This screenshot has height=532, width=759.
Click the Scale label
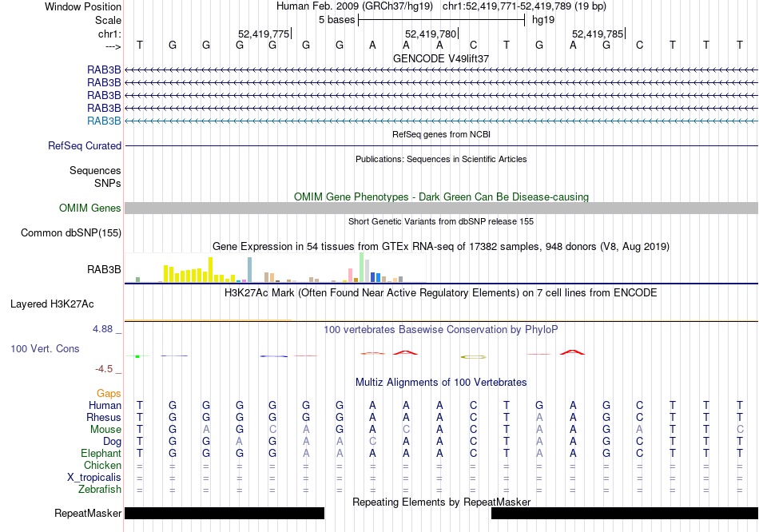(108, 20)
